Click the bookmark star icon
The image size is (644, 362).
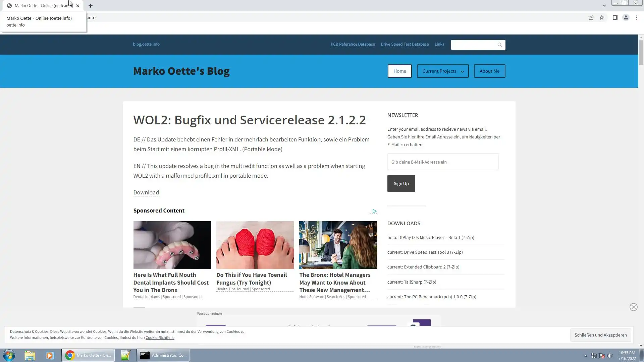pyautogui.click(x=602, y=17)
